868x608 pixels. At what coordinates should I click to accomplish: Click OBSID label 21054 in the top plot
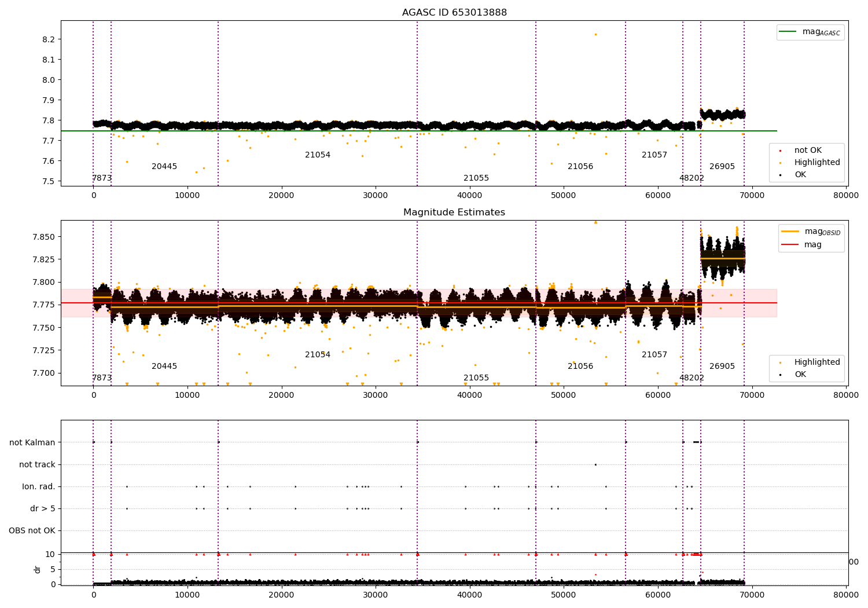tap(318, 155)
